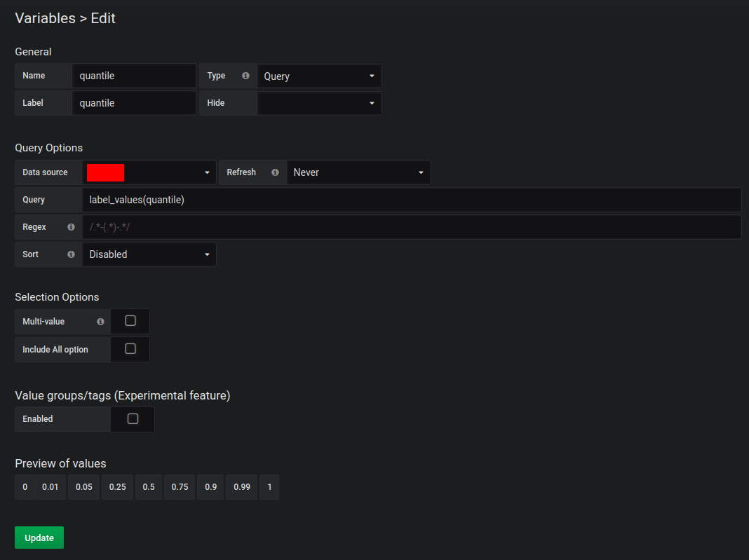The height and width of the screenshot is (560, 749).
Task: Click the Variables > Edit heading
Action: (x=65, y=18)
